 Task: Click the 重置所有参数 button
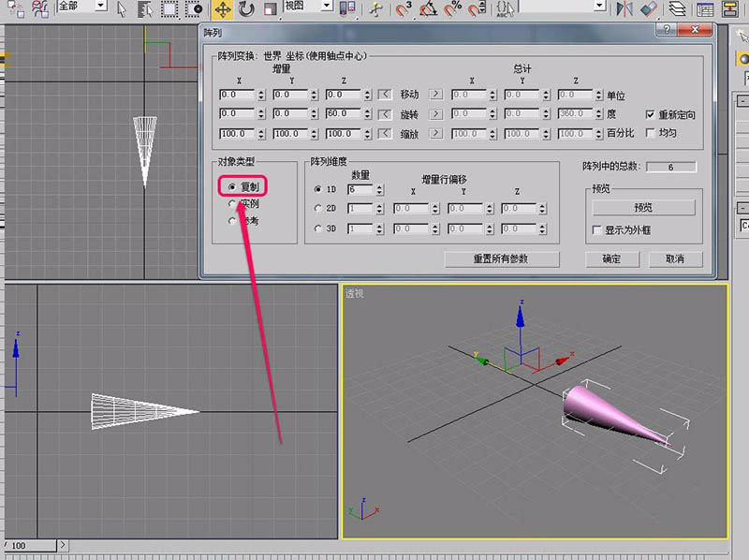pos(503,258)
